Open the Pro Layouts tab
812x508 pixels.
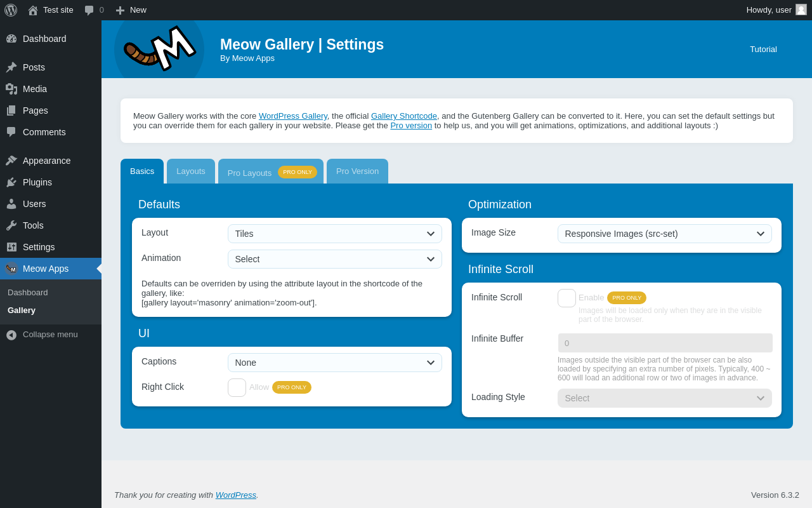(271, 171)
